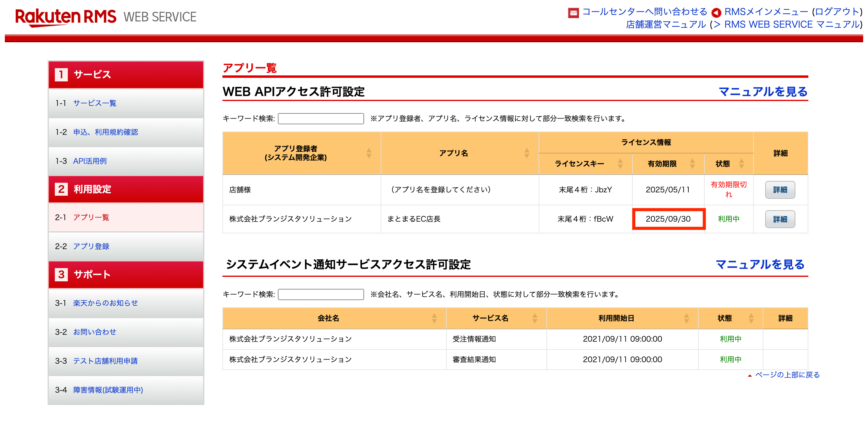Select アプリ一覧 in sidebar

[x=91, y=217]
